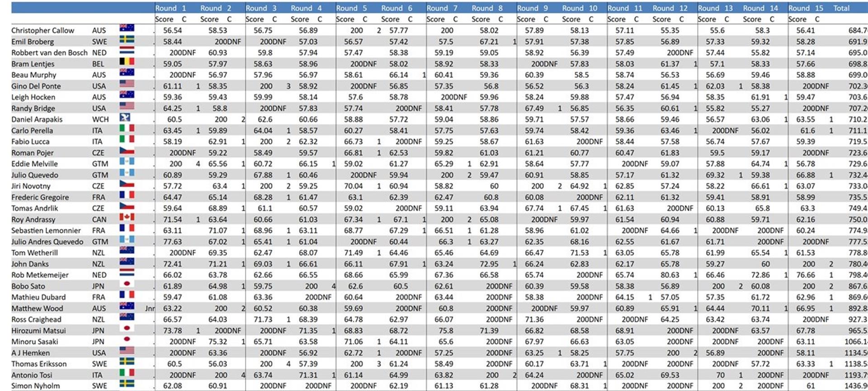
Task: Select the 'Round 1' column header
Action: (x=170, y=8)
